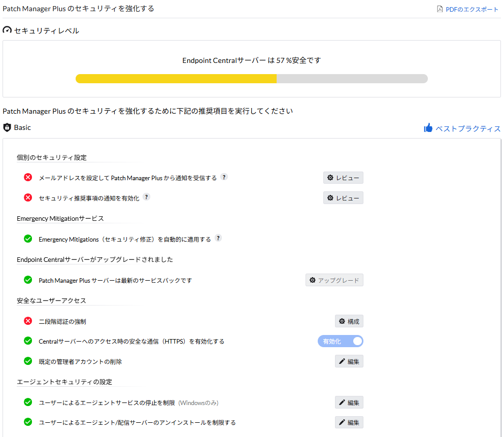Click the 57 %安全です status text
Image resolution: width=504 pixels, height=437 pixels.
298,60
